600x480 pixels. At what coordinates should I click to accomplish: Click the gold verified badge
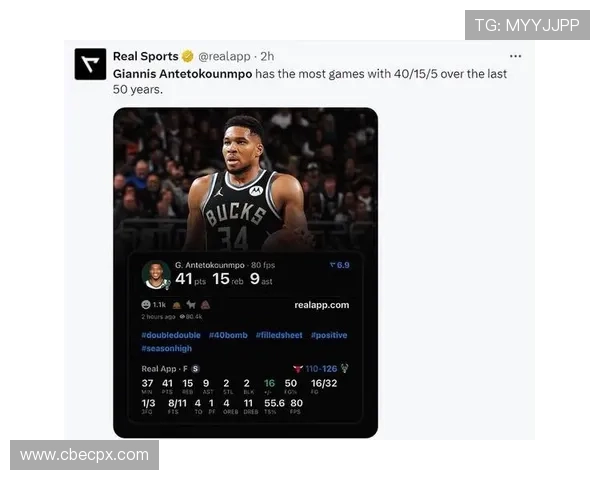click(188, 56)
